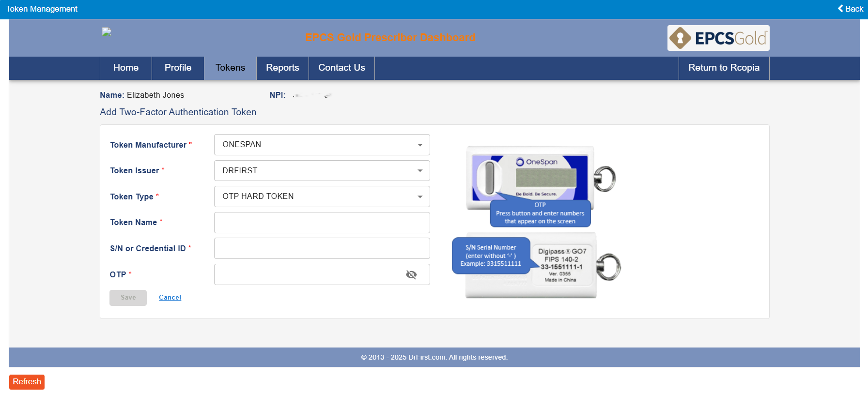Viewport: 868px width, 393px height.
Task: Open the Reports tab
Action: 282,68
